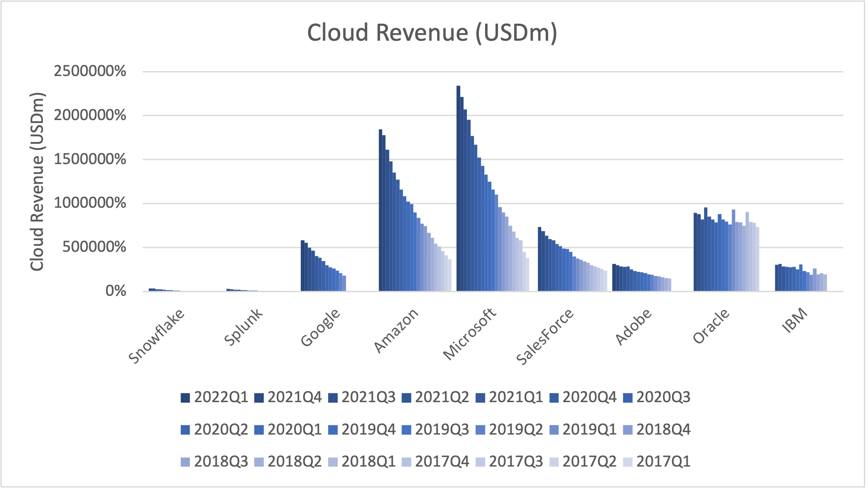Select the 2020Q3 legend entry

[657, 398]
